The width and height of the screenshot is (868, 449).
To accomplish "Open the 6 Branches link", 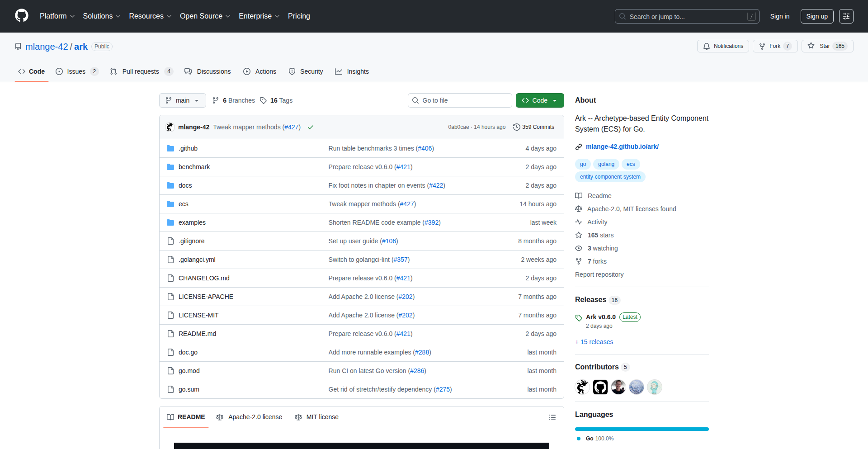I will 234,100.
